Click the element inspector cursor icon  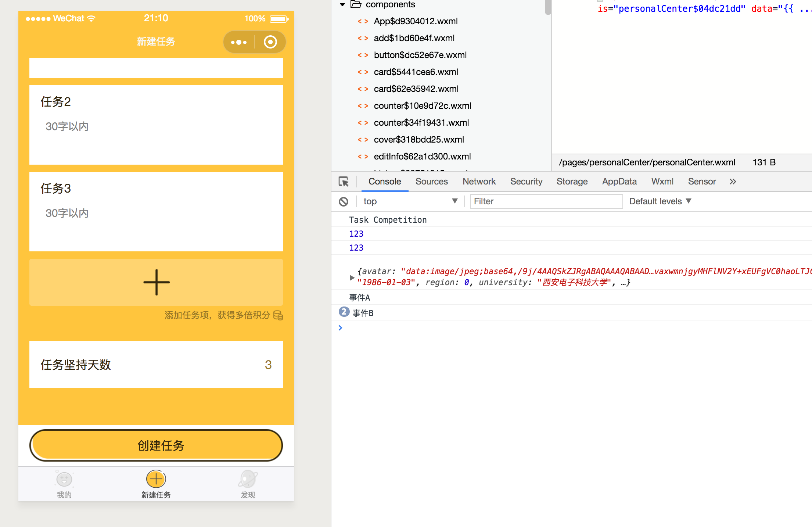click(x=344, y=182)
